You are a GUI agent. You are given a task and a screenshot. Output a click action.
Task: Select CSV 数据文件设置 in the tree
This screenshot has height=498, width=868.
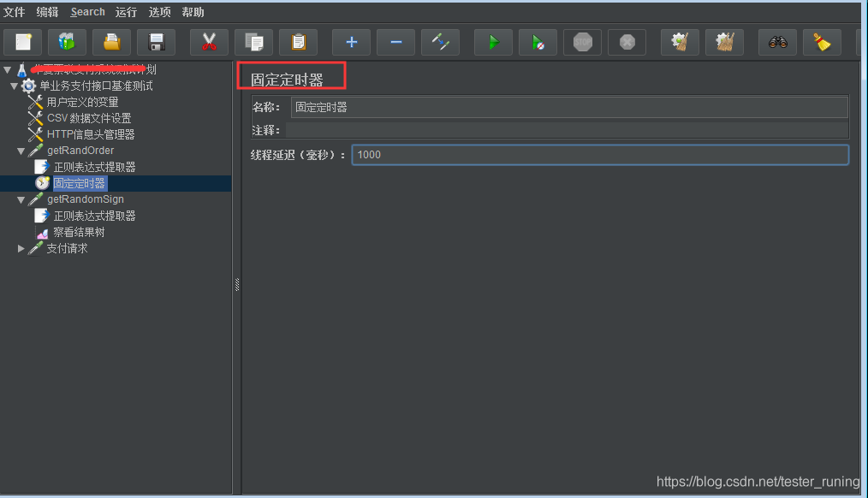click(88, 118)
